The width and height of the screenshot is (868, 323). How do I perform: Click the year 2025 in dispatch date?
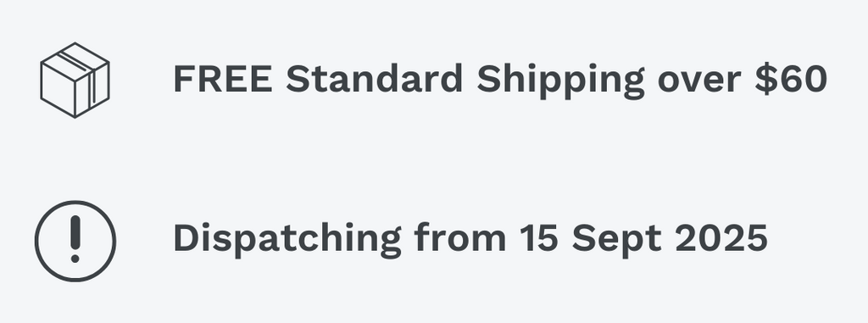(x=721, y=238)
